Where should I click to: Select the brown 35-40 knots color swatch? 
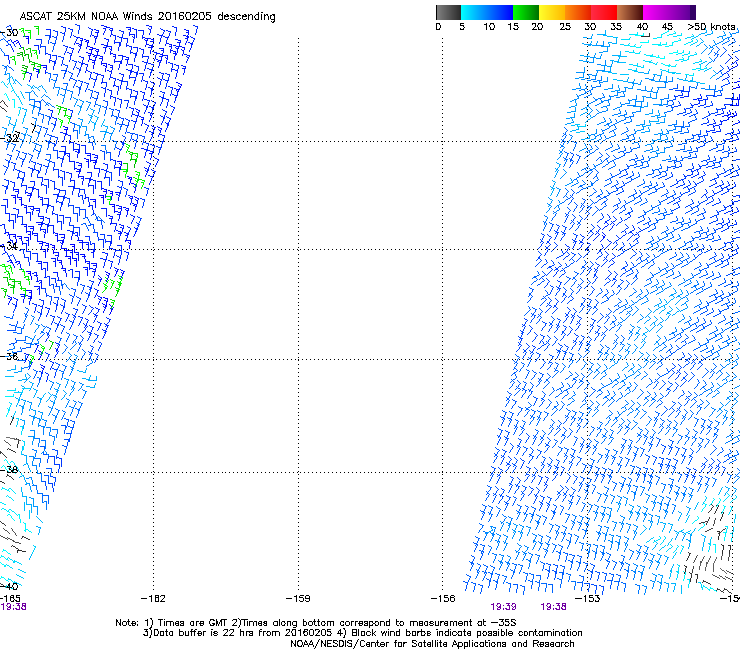coord(630,12)
